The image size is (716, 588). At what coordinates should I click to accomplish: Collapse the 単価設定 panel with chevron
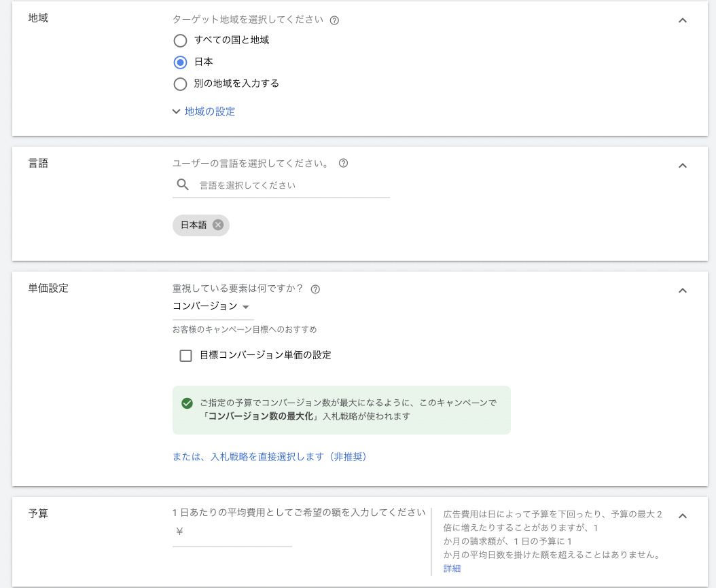click(683, 291)
